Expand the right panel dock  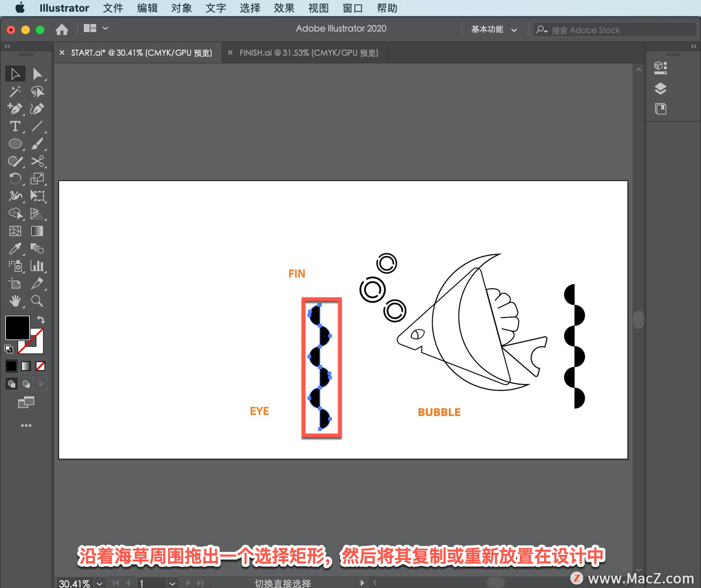(x=693, y=46)
